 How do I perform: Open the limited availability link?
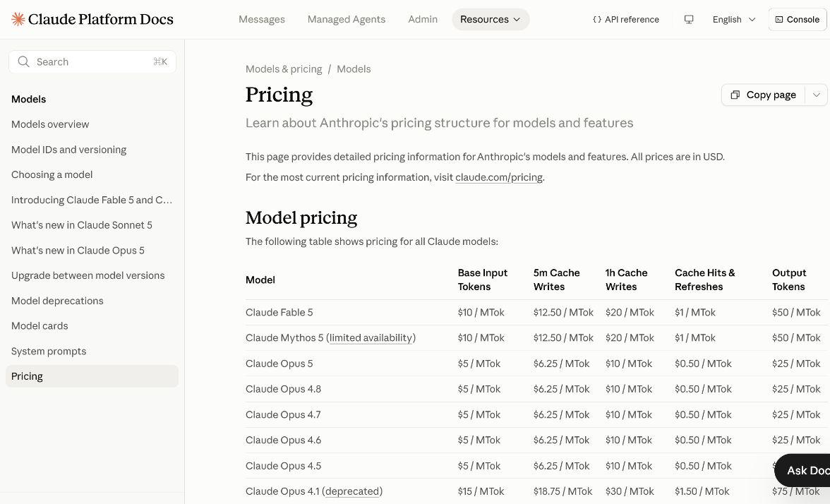pyautogui.click(x=371, y=337)
